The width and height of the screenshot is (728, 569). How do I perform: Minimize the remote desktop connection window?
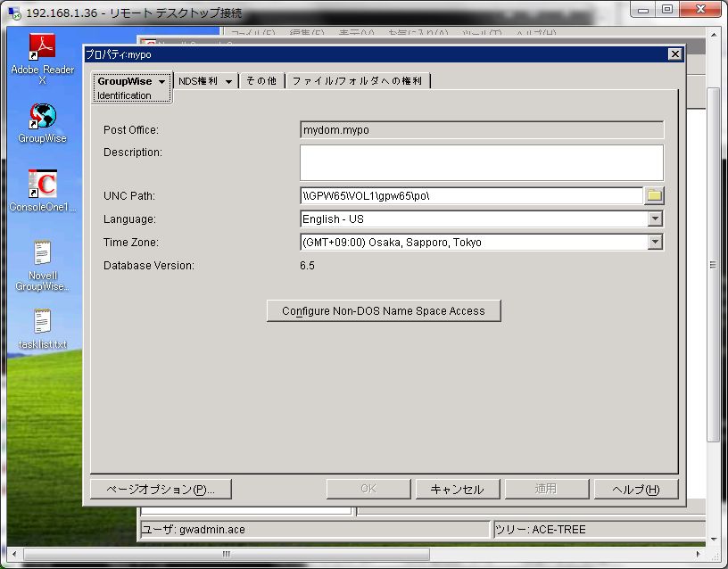(x=643, y=9)
